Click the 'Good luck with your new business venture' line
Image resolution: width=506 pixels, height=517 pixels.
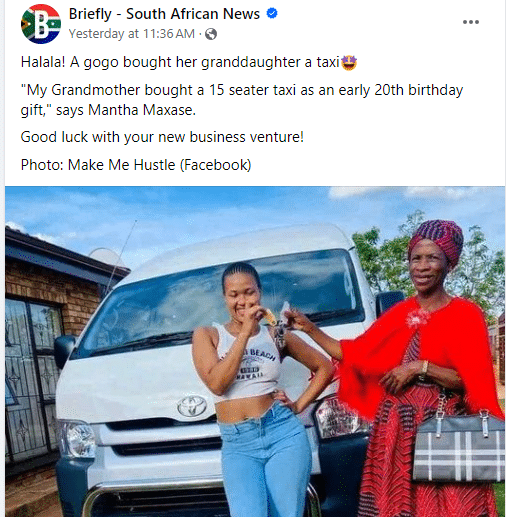pyautogui.click(x=162, y=137)
